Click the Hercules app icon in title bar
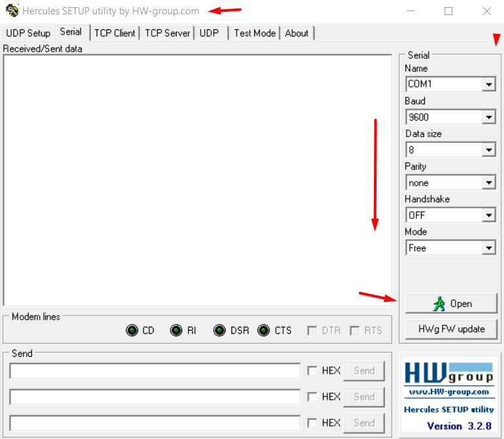 (12, 10)
